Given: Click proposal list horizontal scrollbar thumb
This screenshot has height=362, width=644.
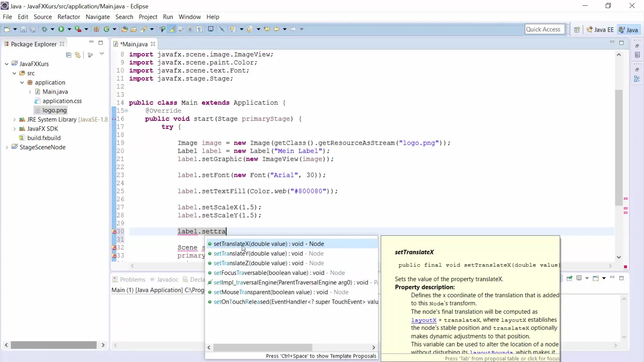Looking at the screenshot, I should point(263,348).
